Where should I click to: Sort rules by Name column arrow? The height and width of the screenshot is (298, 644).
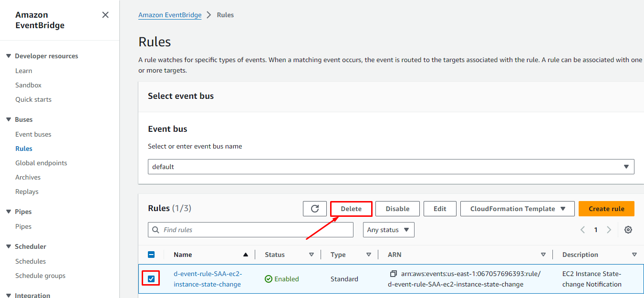point(246,255)
